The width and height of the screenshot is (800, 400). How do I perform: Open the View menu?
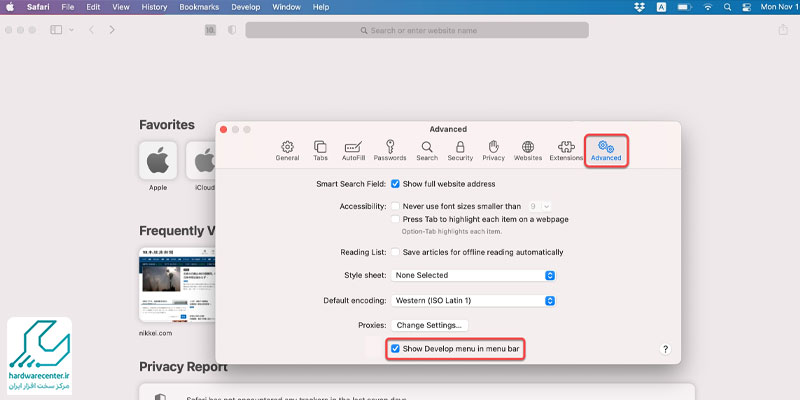click(121, 7)
